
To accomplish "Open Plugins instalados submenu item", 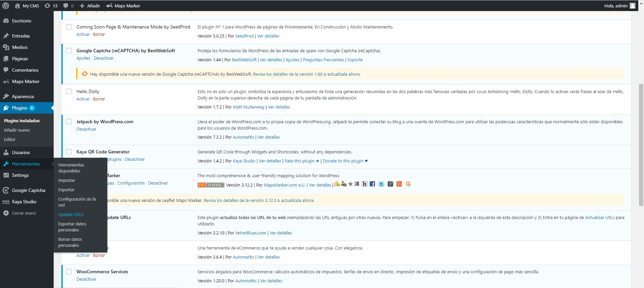I will [x=22, y=121].
